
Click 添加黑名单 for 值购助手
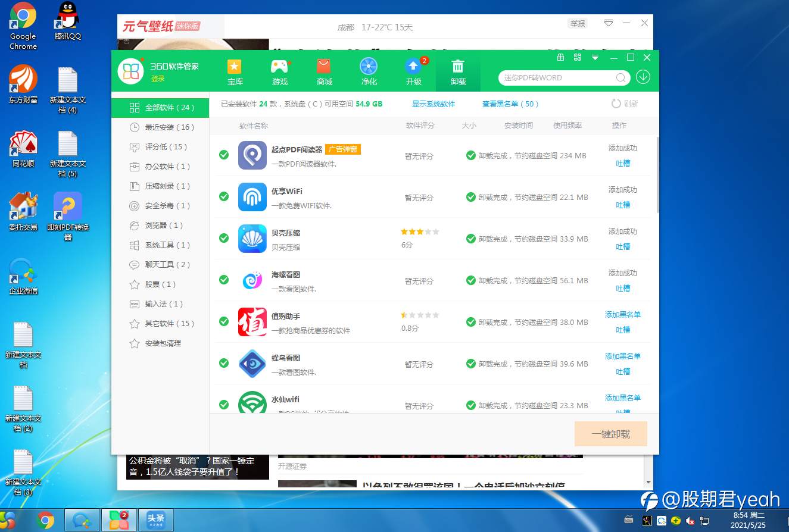623,315
